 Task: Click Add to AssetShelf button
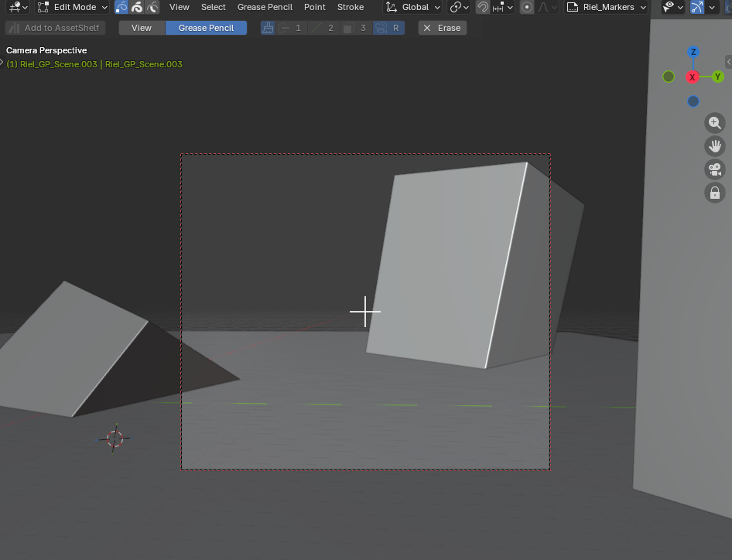pos(55,28)
